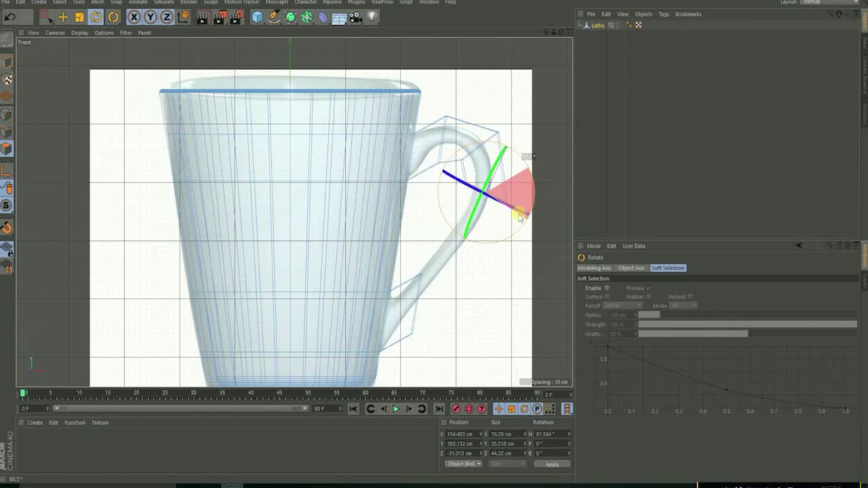Open the Mode dropdown in Soft Selection
This screenshot has height=488, width=868.
pyautogui.click(x=684, y=306)
